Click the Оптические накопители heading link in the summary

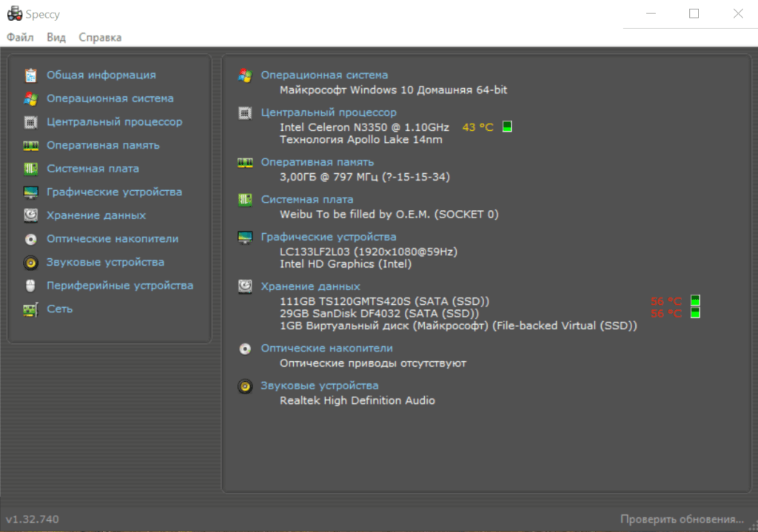[x=326, y=349]
